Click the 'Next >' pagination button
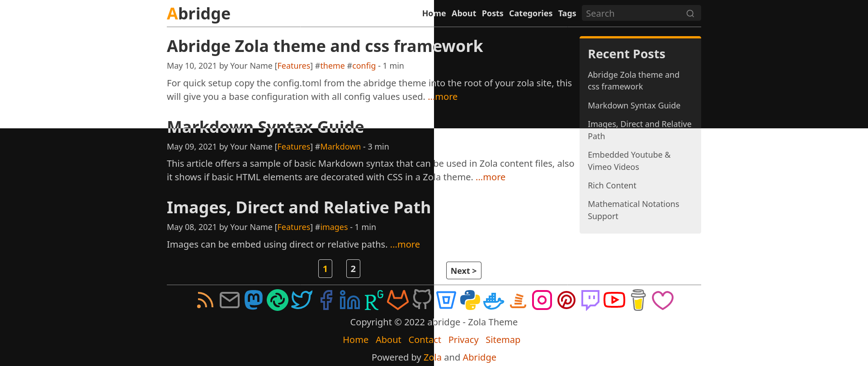The image size is (868, 366). tap(464, 271)
